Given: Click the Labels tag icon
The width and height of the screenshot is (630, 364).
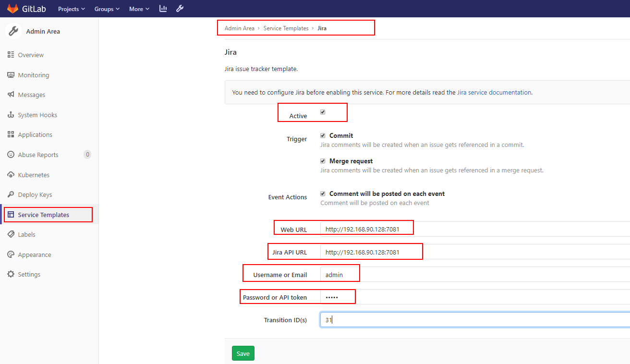Looking at the screenshot, I should tap(11, 234).
